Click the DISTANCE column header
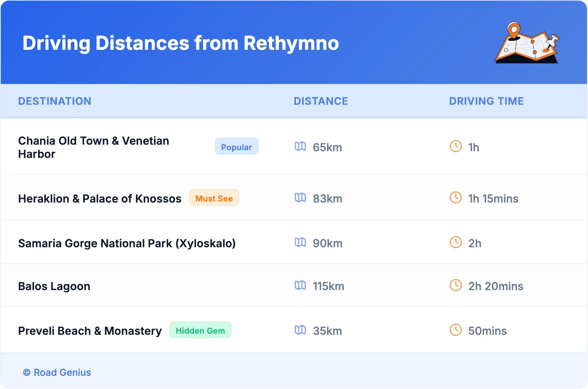The height and width of the screenshot is (389, 588). point(321,101)
